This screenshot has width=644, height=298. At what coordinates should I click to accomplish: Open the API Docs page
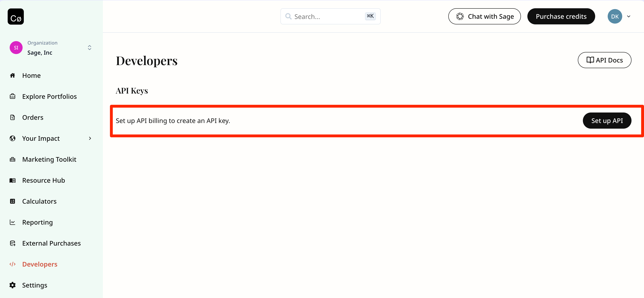tap(604, 60)
